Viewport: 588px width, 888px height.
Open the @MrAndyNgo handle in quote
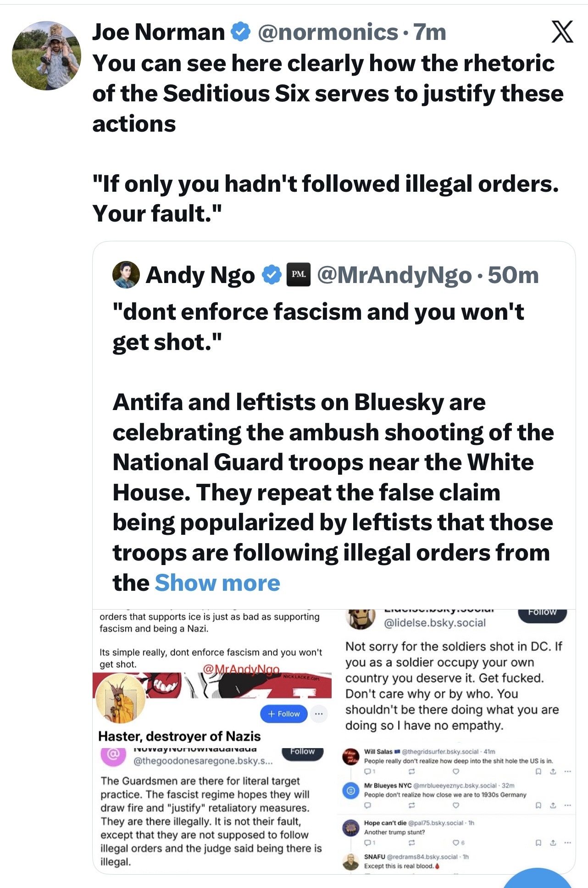tap(394, 275)
